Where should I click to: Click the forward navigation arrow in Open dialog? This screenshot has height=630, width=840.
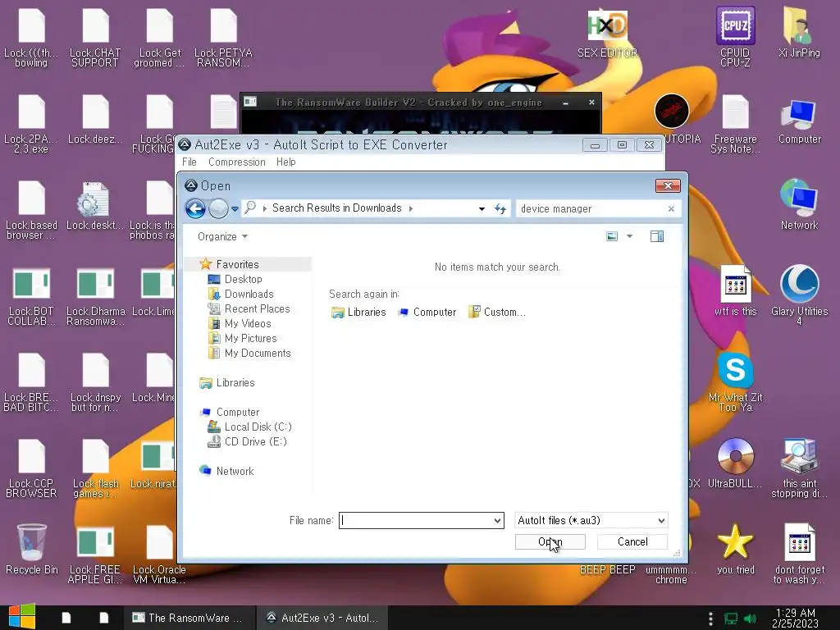[218, 208]
